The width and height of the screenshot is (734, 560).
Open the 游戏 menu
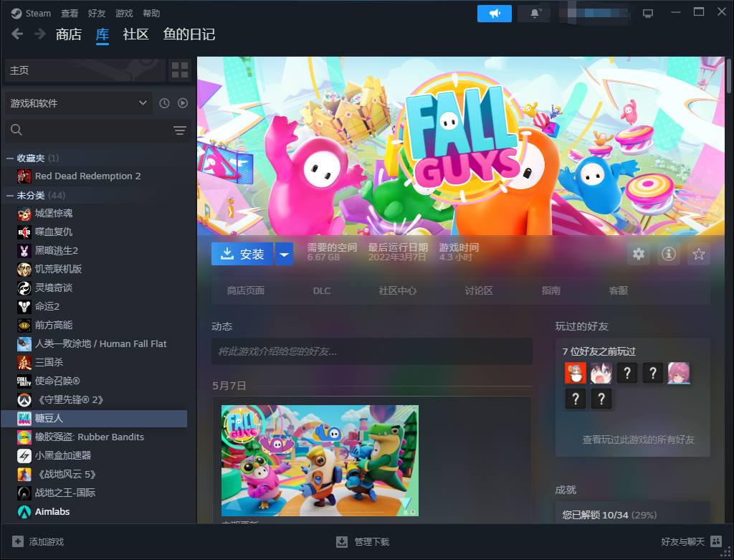pyautogui.click(x=124, y=14)
